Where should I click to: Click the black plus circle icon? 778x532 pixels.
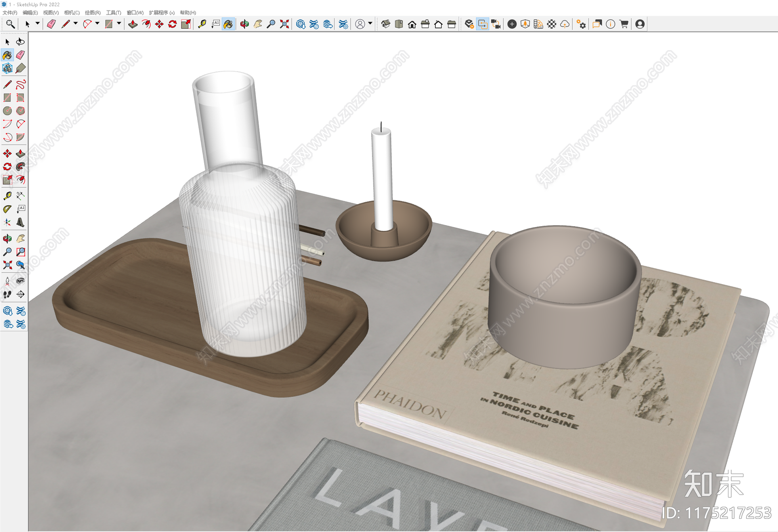(x=512, y=24)
